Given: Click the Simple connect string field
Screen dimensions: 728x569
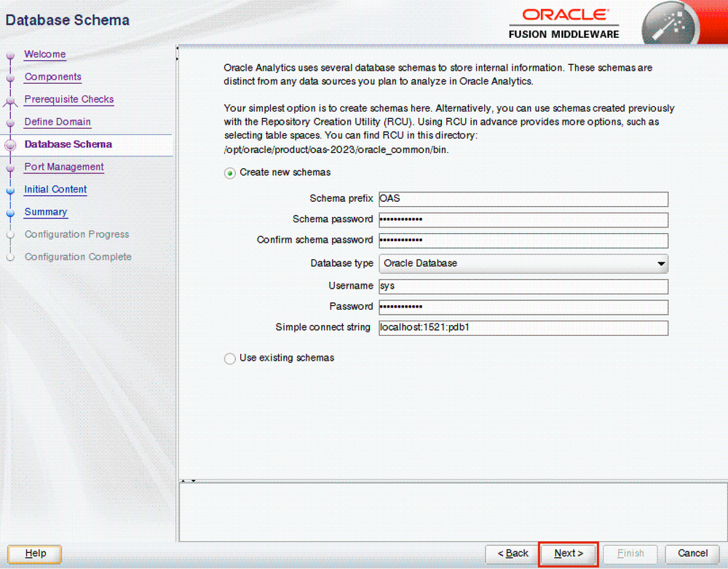Looking at the screenshot, I should pyautogui.click(x=523, y=327).
